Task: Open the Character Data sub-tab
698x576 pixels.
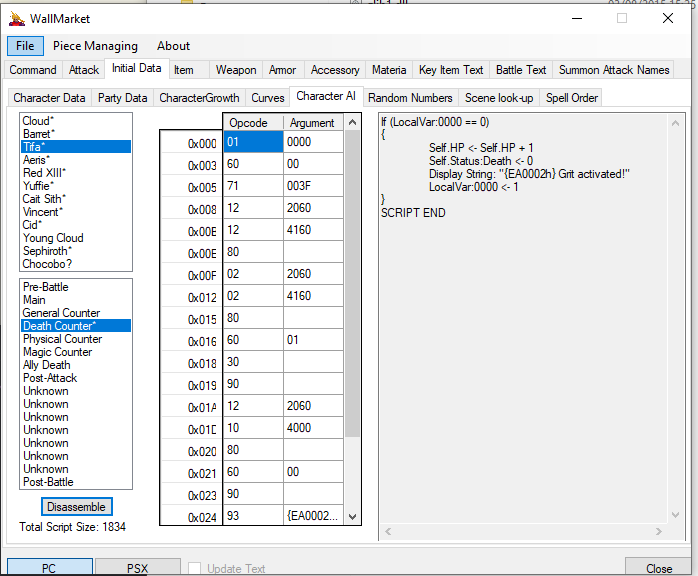Action: (49, 97)
